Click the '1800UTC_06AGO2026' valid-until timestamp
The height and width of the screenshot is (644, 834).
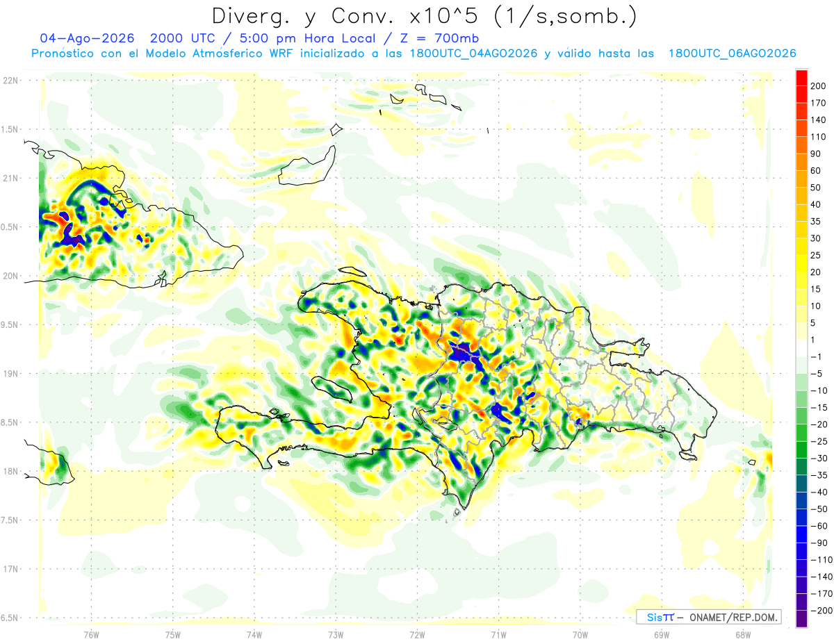[x=732, y=53]
